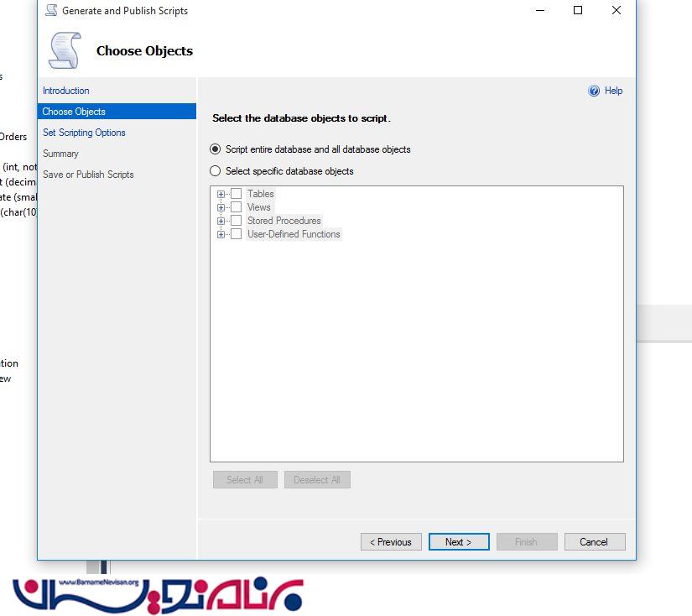Select the Stored Procedures tree label
The image size is (692, 616).
tap(284, 221)
